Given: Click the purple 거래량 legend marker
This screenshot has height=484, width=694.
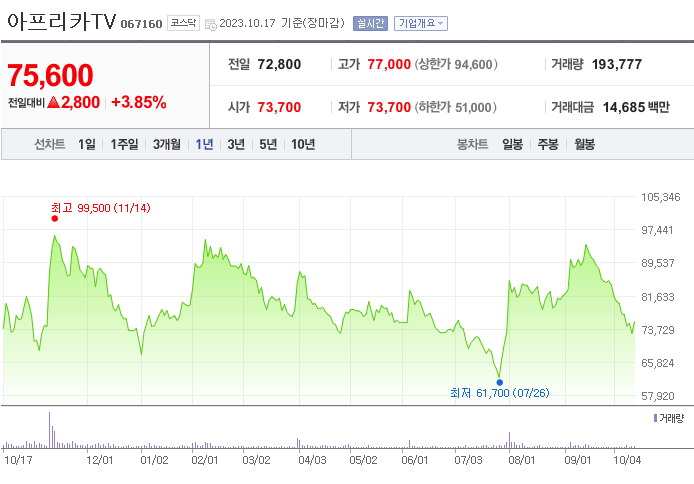Looking at the screenshot, I should [655, 418].
